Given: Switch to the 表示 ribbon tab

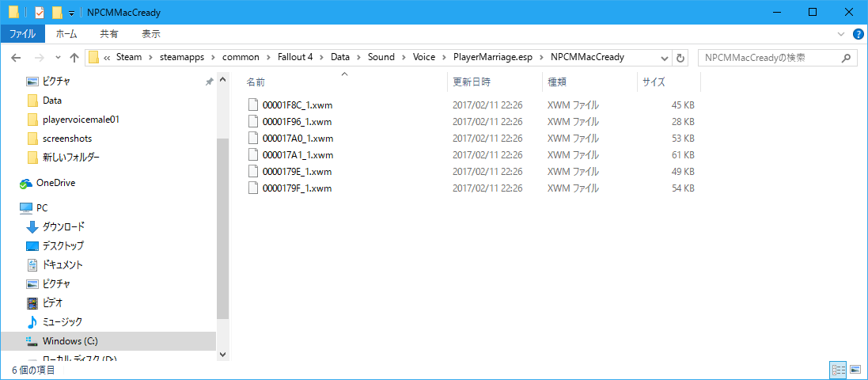Looking at the screenshot, I should [151, 34].
